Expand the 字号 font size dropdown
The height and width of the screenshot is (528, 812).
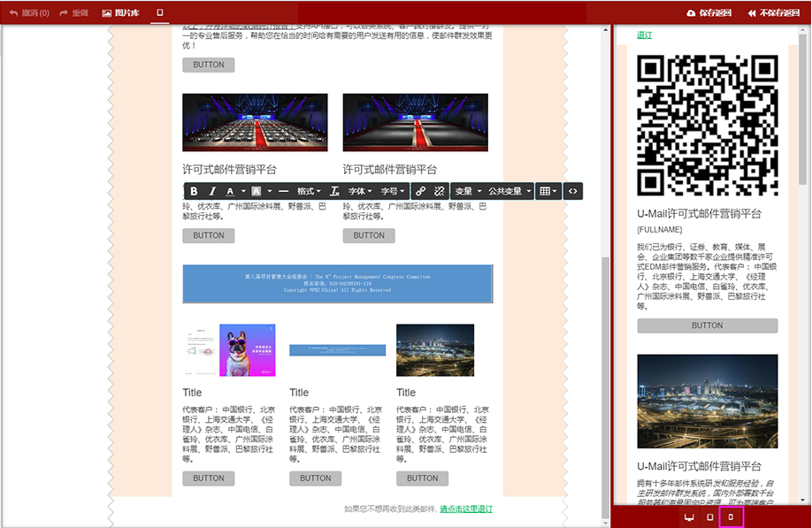393,191
